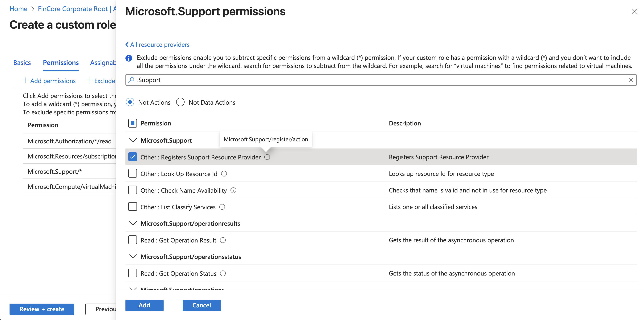Open the Permissions tab
644x320 pixels.
tap(61, 63)
